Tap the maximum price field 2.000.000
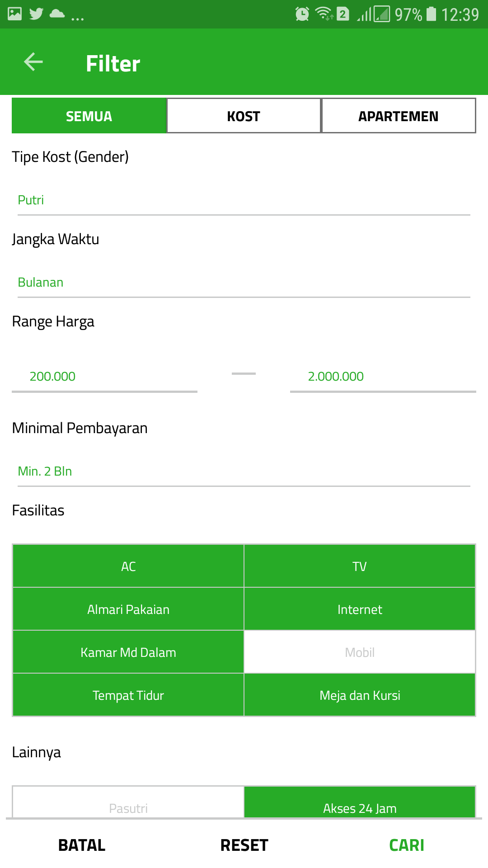 tap(383, 377)
